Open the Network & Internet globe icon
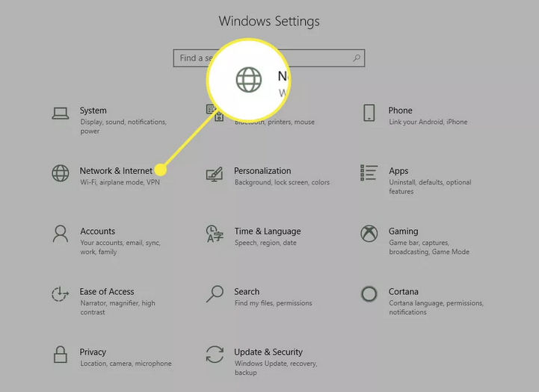Viewport: 539px width, 392px height. tap(60, 173)
